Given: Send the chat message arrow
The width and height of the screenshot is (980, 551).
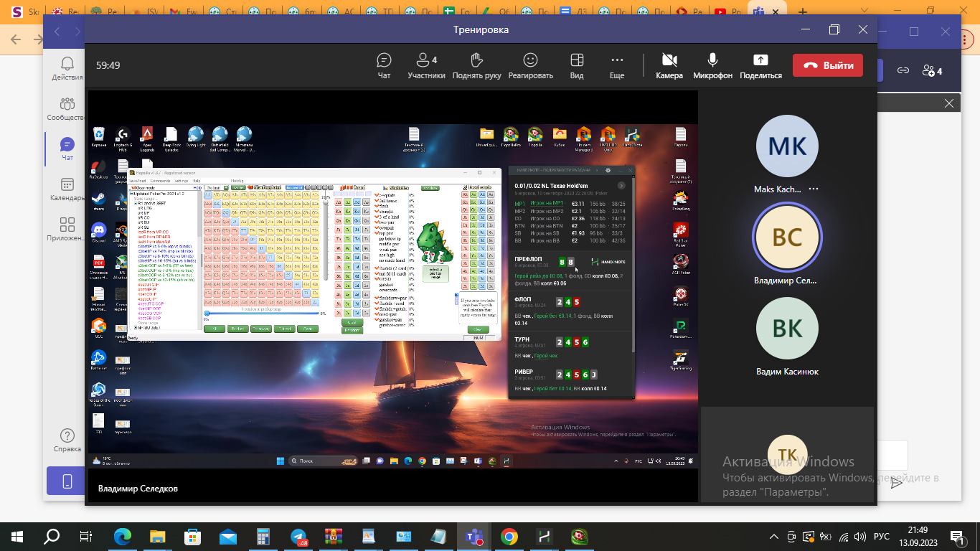Looking at the screenshot, I should [896, 484].
